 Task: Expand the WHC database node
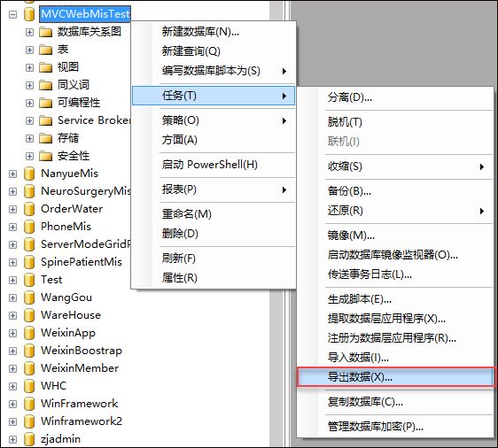tap(12, 386)
